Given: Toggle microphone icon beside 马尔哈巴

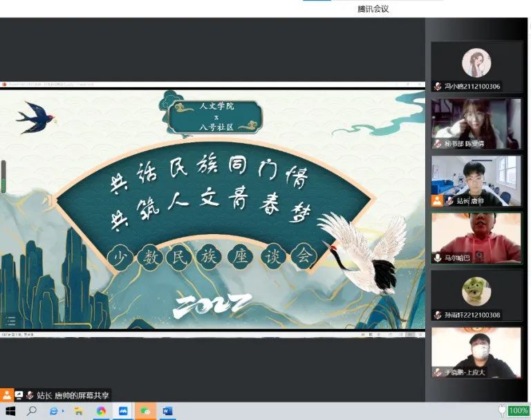Looking at the screenshot, I should click(x=438, y=257).
